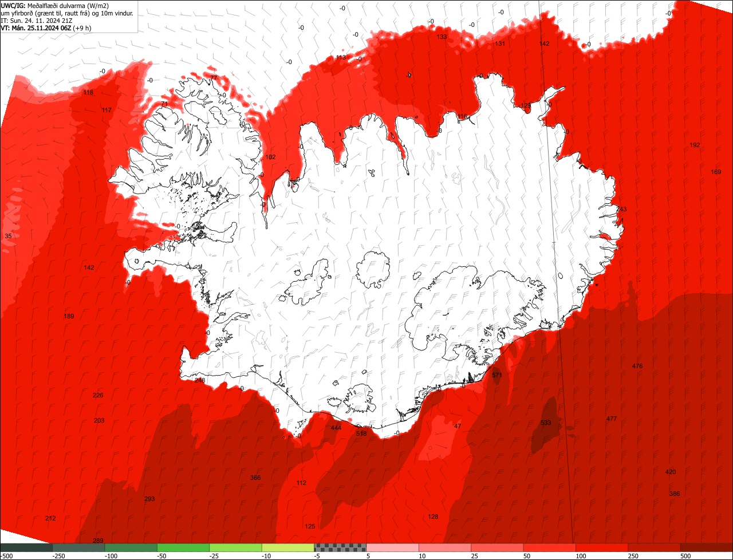This screenshot has height=560, width=733.
Task: Select the 112 value south of Iceland
Action: coord(301,483)
